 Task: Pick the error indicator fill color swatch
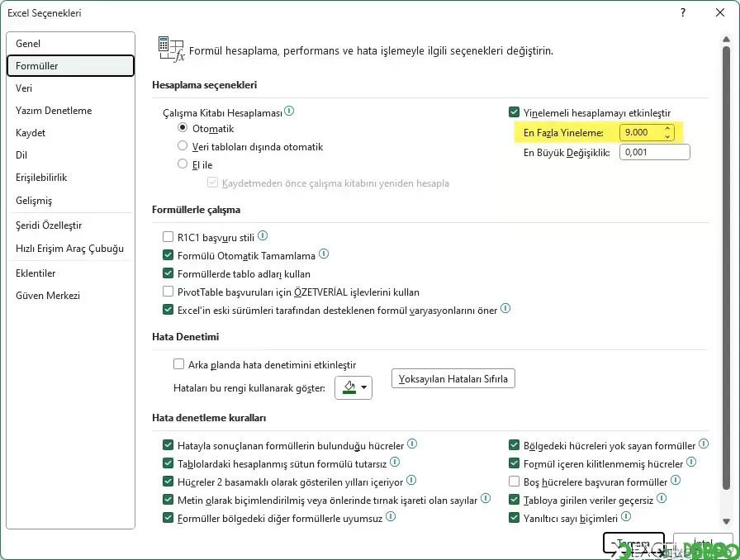click(x=349, y=387)
